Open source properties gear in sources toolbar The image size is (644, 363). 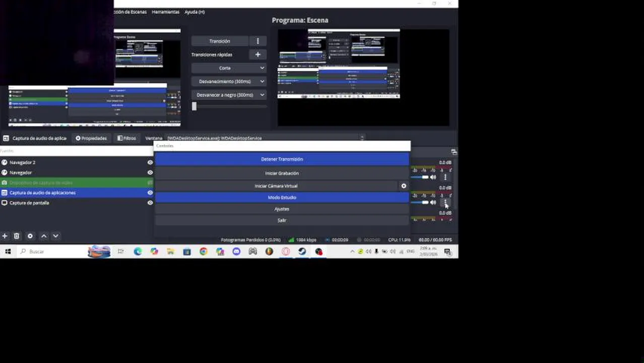point(30,236)
